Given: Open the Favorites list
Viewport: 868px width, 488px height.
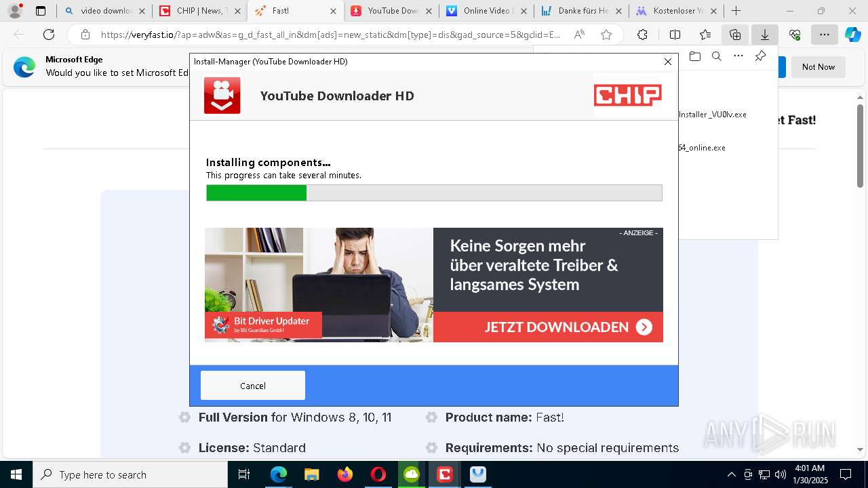Looking at the screenshot, I should pyautogui.click(x=705, y=35).
